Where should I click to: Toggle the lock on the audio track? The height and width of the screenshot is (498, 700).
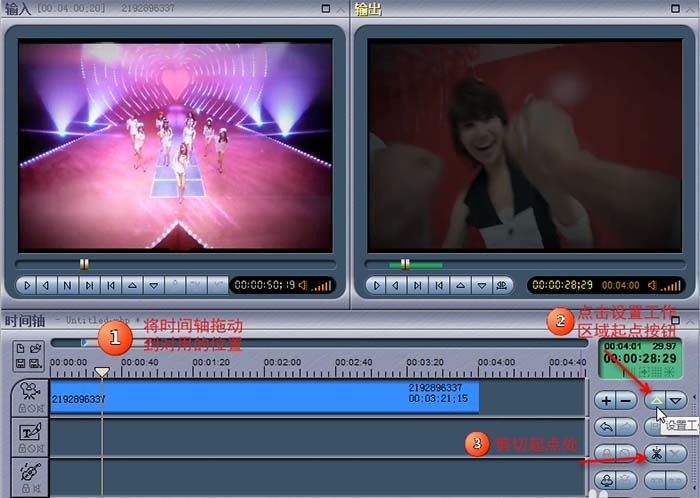[x=26, y=488]
